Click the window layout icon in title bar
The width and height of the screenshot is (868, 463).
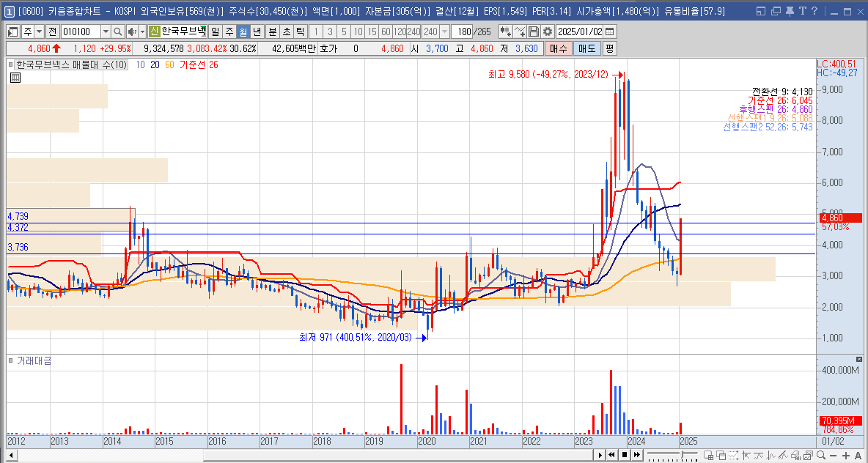click(761, 11)
